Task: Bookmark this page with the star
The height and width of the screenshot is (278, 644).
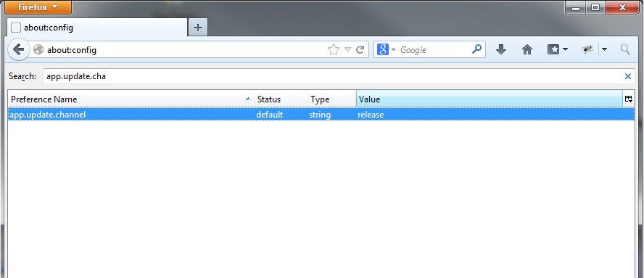Action: [x=334, y=50]
